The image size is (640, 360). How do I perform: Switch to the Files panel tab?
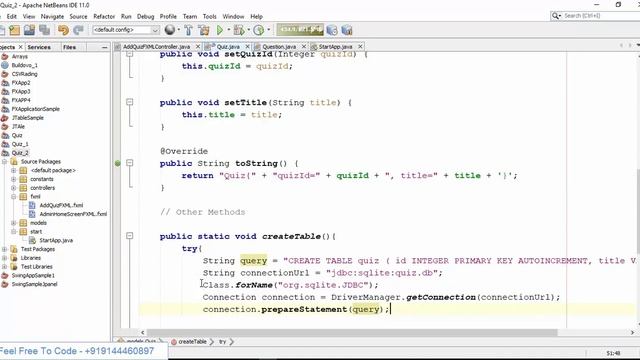[x=69, y=47]
